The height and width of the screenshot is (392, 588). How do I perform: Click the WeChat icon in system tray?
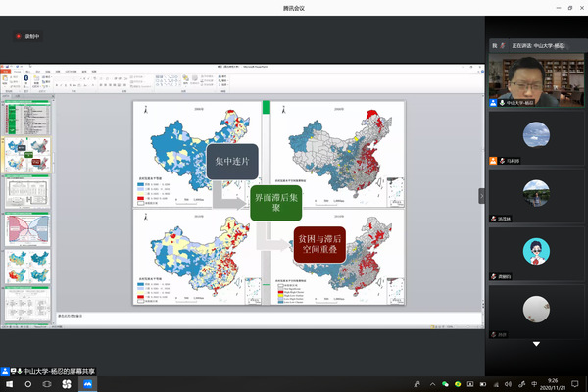click(444, 384)
